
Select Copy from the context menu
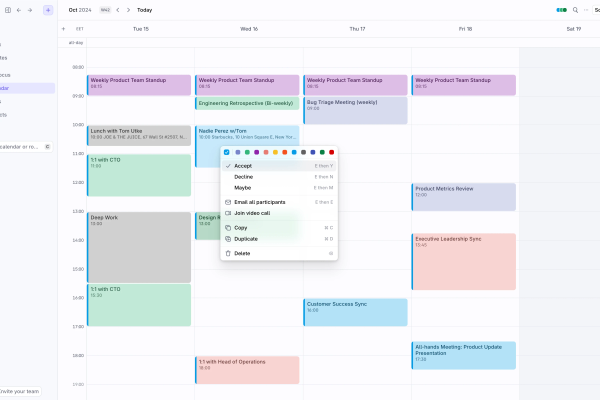pos(279,228)
